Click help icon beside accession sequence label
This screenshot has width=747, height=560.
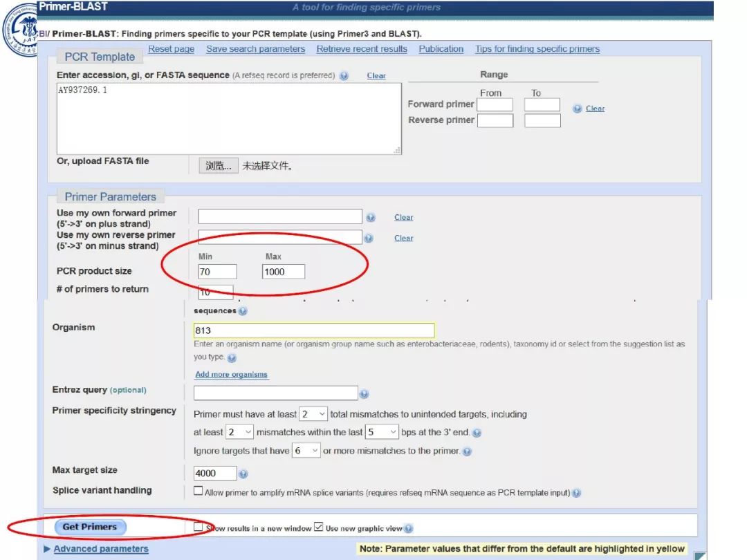[x=344, y=76]
